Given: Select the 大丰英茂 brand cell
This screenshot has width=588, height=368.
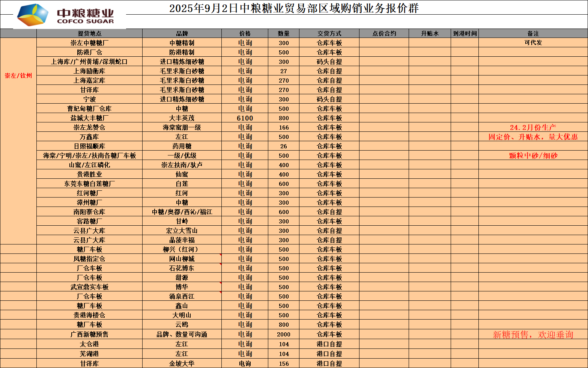Looking at the screenshot, I should (182, 118).
